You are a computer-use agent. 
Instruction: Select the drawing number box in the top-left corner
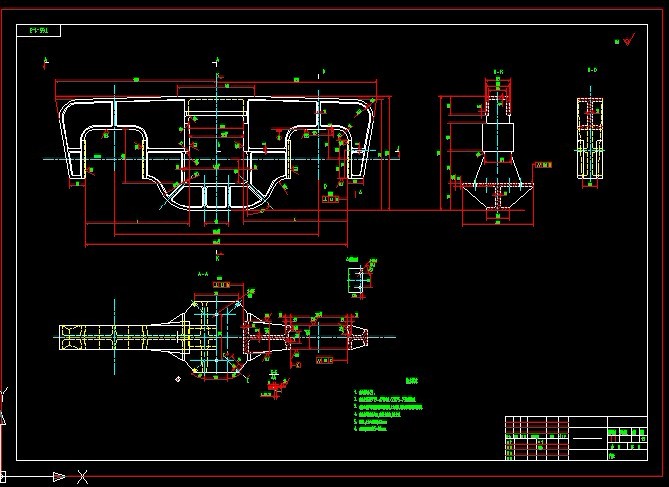[38, 31]
